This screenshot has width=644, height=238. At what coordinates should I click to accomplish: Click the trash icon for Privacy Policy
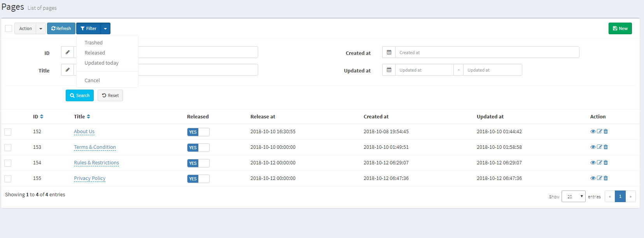point(605,178)
